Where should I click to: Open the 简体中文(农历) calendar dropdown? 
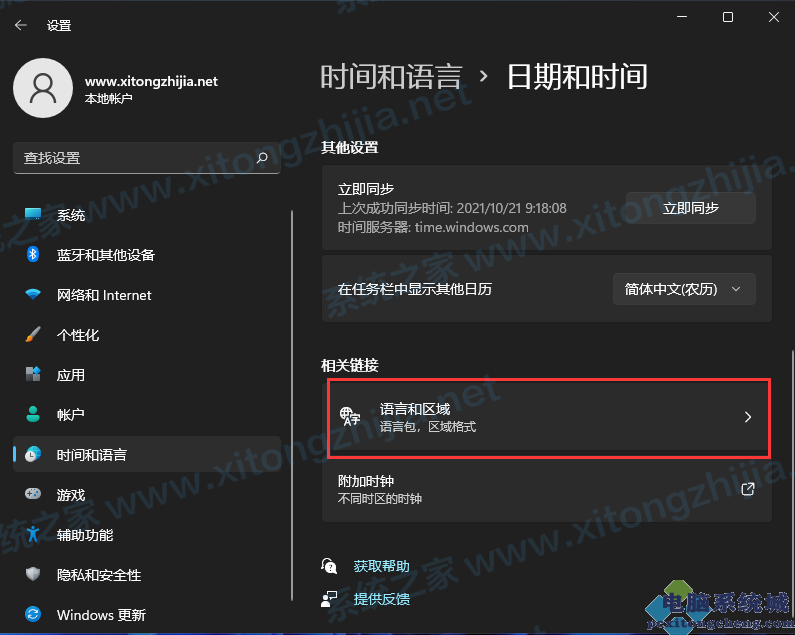(x=684, y=289)
